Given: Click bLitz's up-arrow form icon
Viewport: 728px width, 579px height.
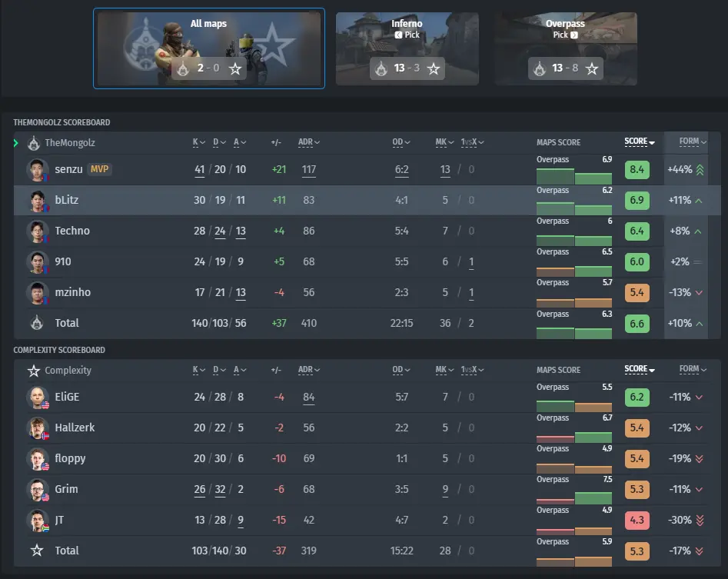Looking at the screenshot, I should pyautogui.click(x=699, y=201).
